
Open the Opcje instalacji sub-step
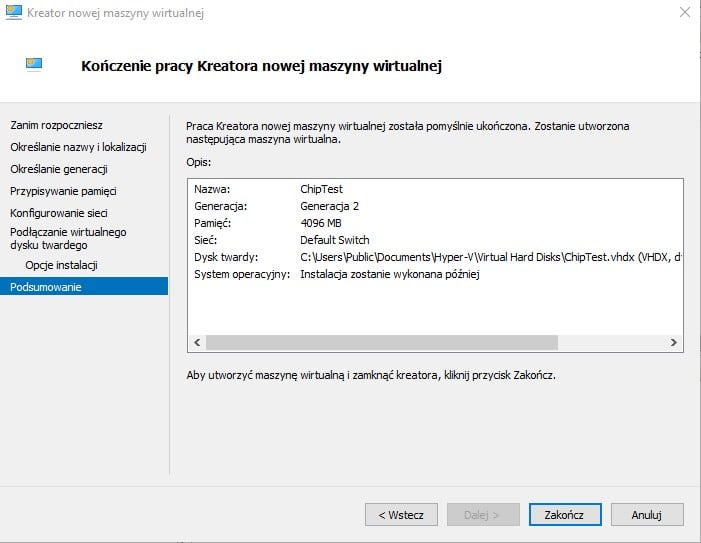61,265
